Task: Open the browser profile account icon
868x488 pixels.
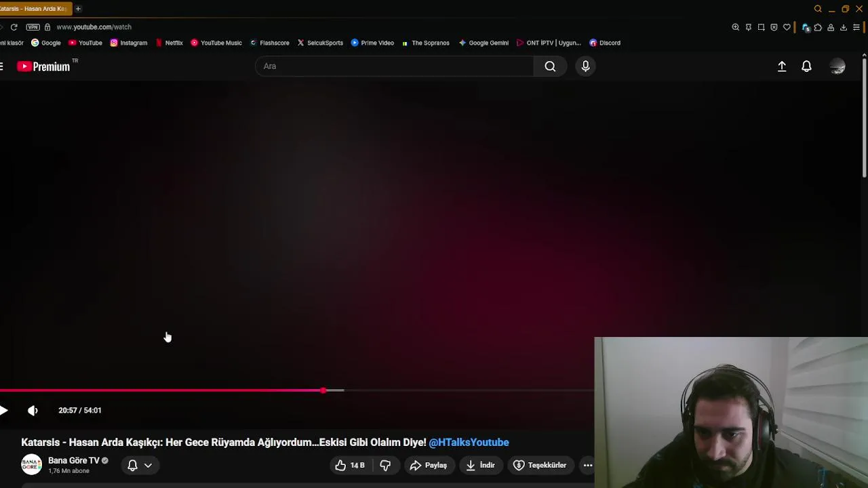Action: [x=831, y=27]
